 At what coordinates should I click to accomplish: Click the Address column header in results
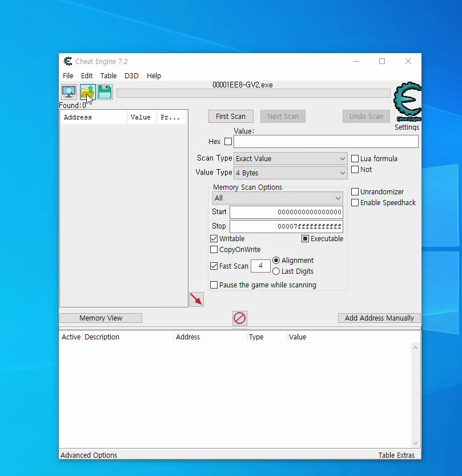94,117
